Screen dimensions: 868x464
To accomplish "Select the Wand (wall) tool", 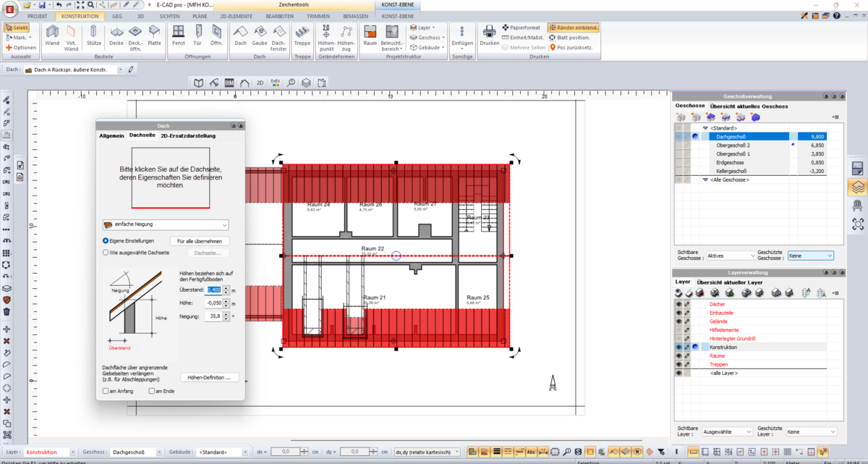I will (x=52, y=37).
